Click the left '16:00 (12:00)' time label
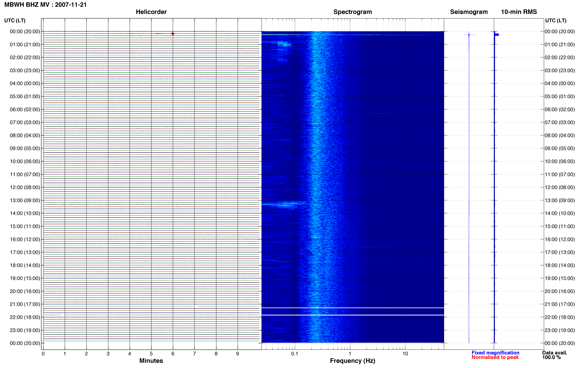 point(25,239)
